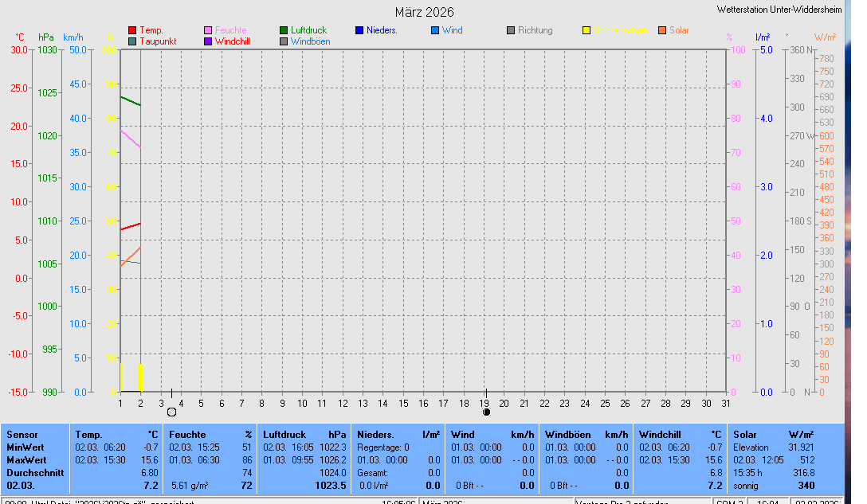Click the red Temp. legend swatch
This screenshot has width=867, height=504.
point(132,30)
